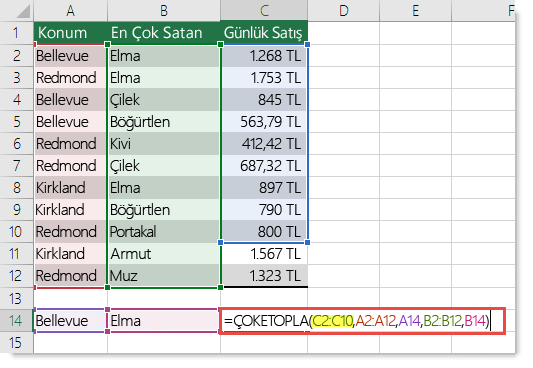This screenshot has width=533, height=368.
Task: Select column B header
Action: [x=164, y=11]
